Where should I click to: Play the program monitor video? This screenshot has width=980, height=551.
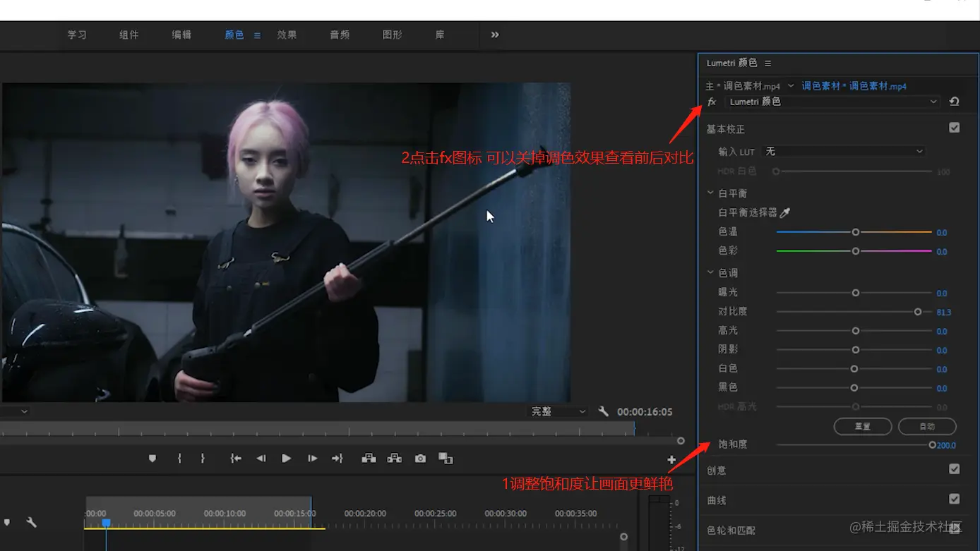coord(286,459)
